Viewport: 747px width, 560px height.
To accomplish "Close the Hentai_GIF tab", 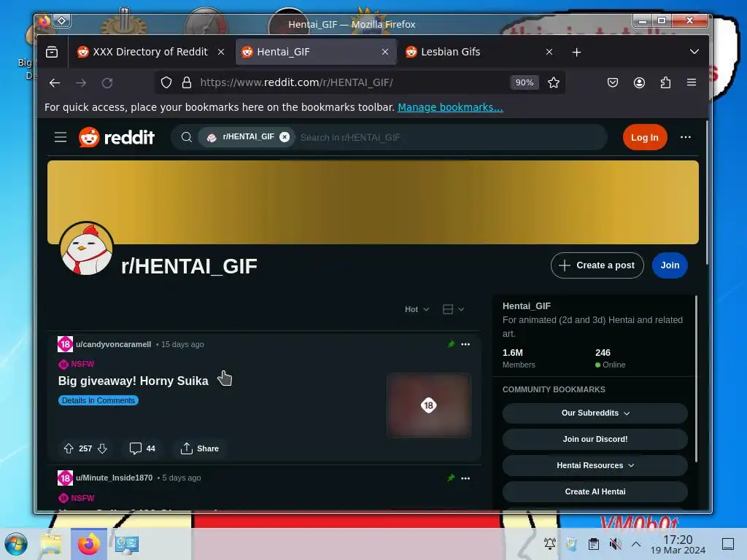I will pyautogui.click(x=385, y=52).
